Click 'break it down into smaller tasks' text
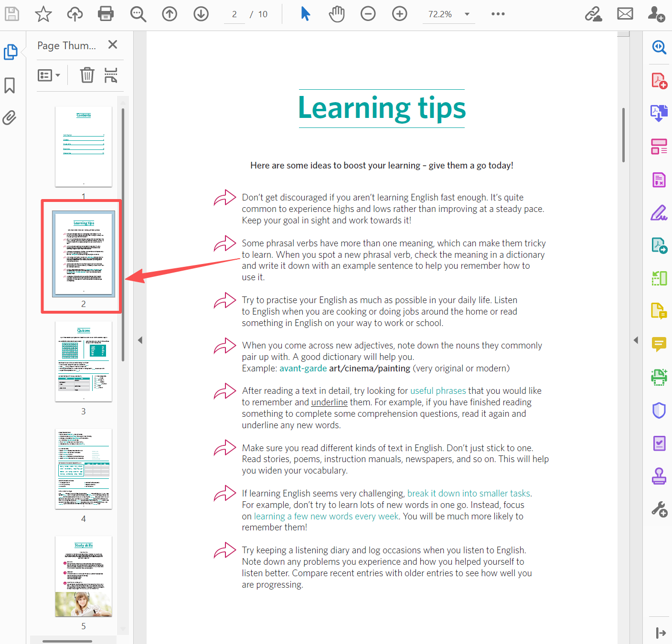This screenshot has height=644, width=672. (469, 493)
